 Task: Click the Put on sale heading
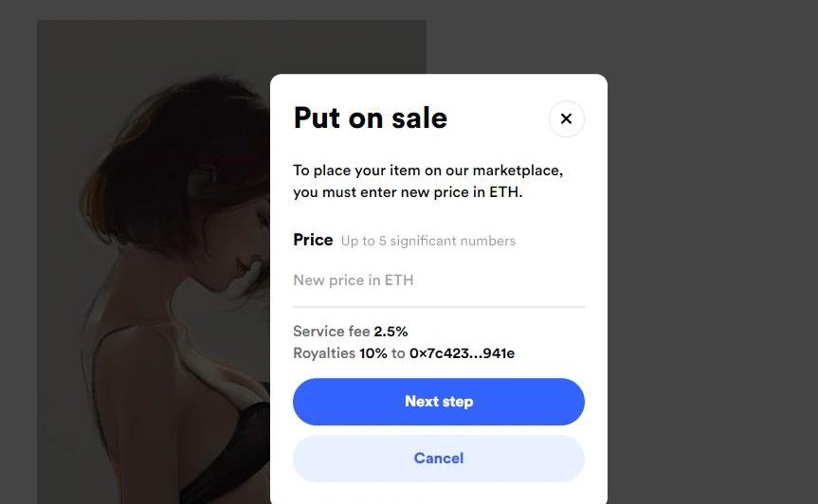[371, 117]
